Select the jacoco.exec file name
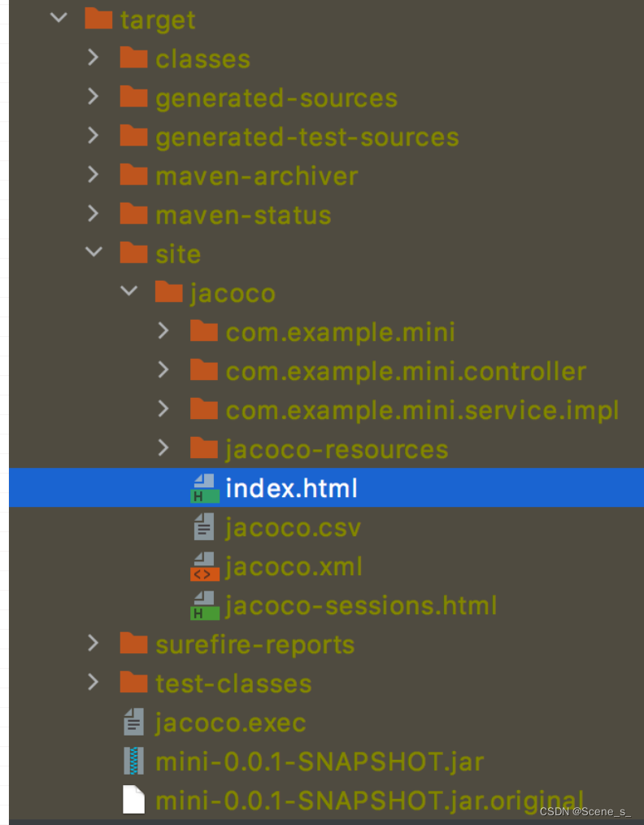 click(230, 723)
